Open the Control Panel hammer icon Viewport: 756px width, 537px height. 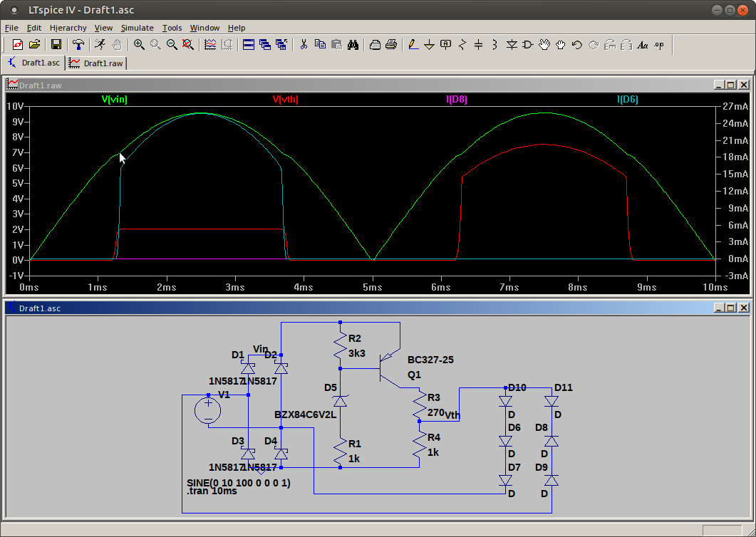click(x=78, y=45)
